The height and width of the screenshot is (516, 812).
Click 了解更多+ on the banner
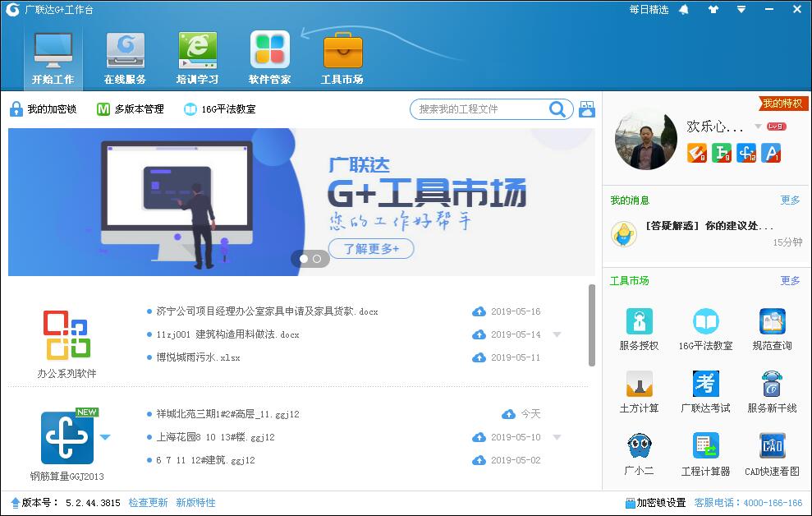pos(371,249)
